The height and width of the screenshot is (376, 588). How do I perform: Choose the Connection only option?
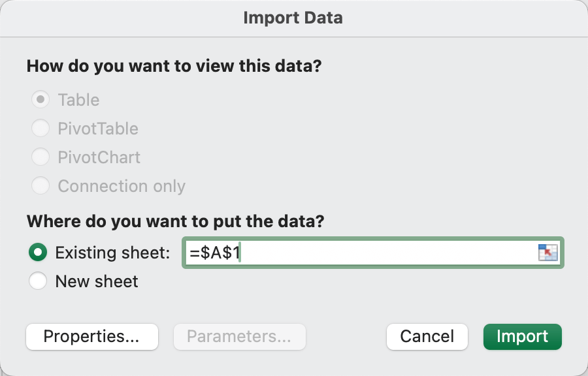[x=40, y=185]
